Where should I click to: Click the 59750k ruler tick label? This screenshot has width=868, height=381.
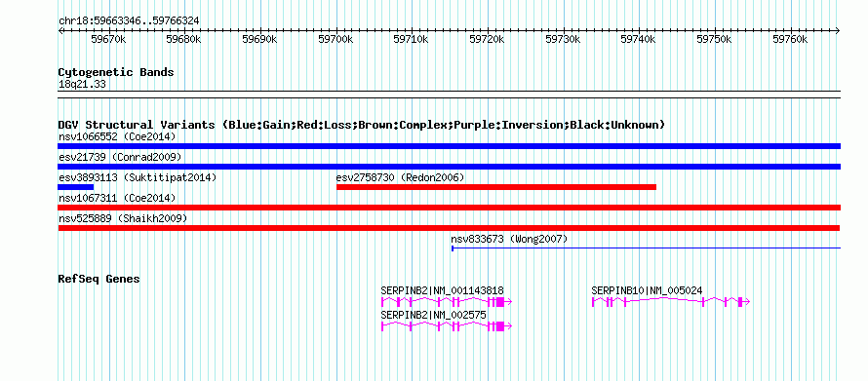(715, 39)
